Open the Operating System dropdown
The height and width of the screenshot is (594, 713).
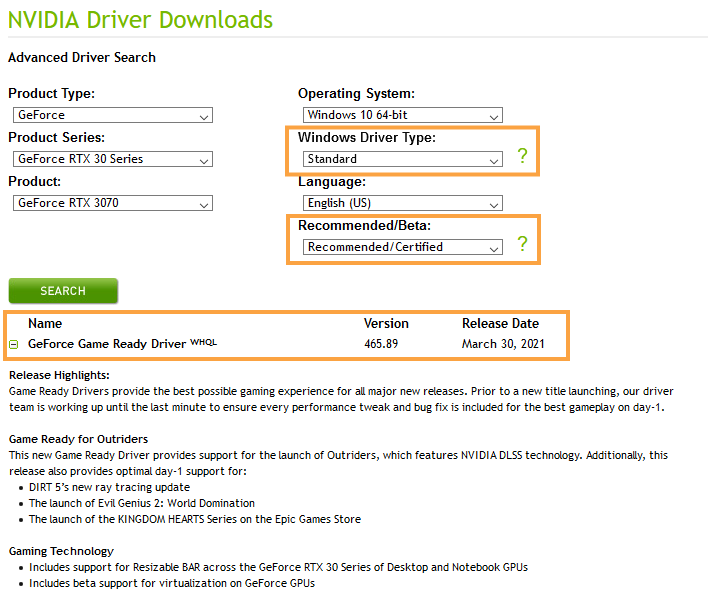tap(403, 115)
